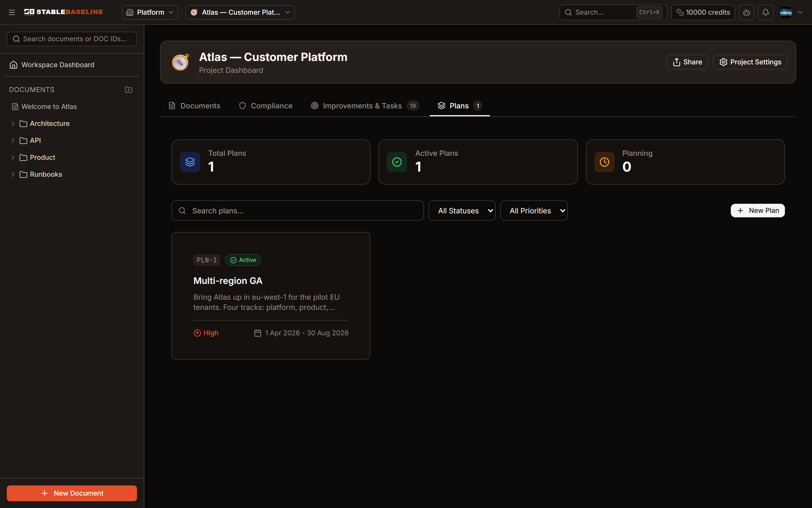Switch to Improvements & Tasks tab
Screen dimensions: 812x508
[365, 106]
